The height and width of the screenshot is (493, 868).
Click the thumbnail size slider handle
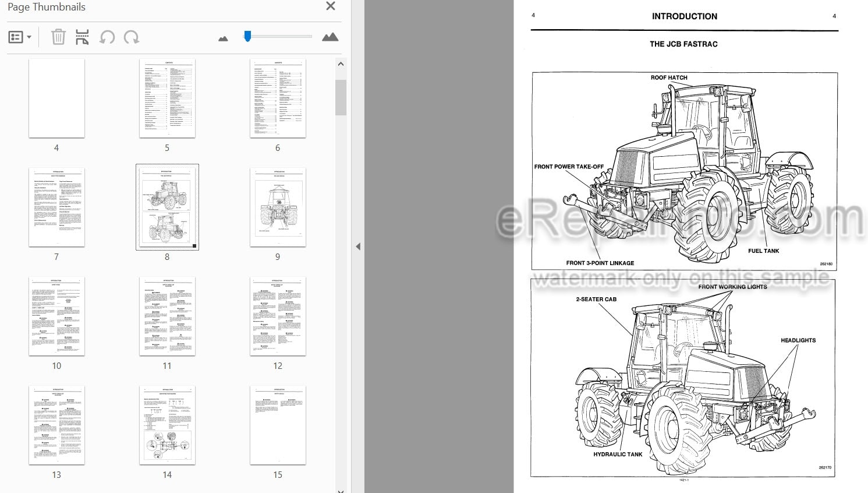pos(247,36)
